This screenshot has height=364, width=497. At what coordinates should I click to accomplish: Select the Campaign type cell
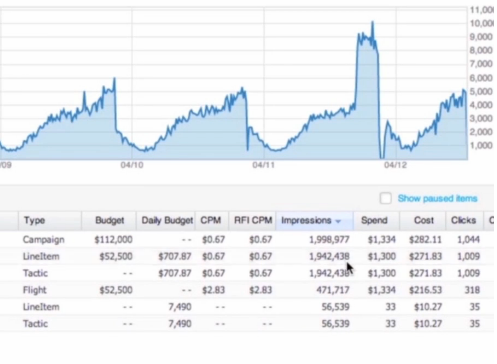[x=44, y=240]
